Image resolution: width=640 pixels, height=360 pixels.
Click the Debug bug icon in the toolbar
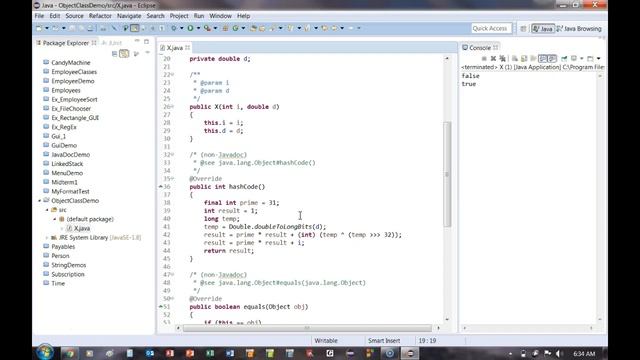[173, 28]
